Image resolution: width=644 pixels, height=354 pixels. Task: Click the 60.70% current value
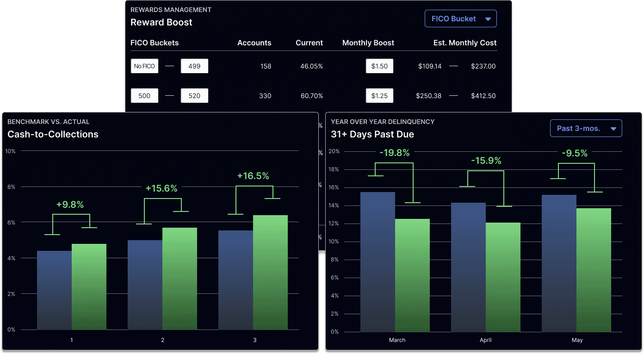[x=311, y=96]
